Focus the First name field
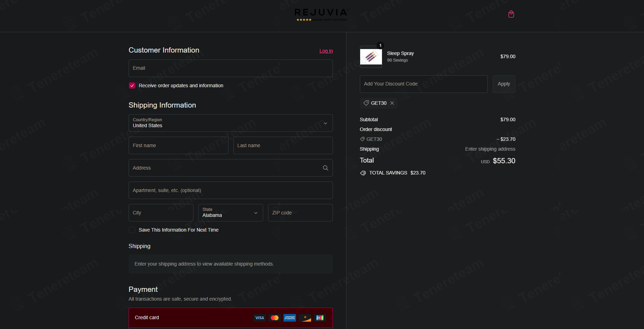The image size is (644, 329). coord(178,145)
